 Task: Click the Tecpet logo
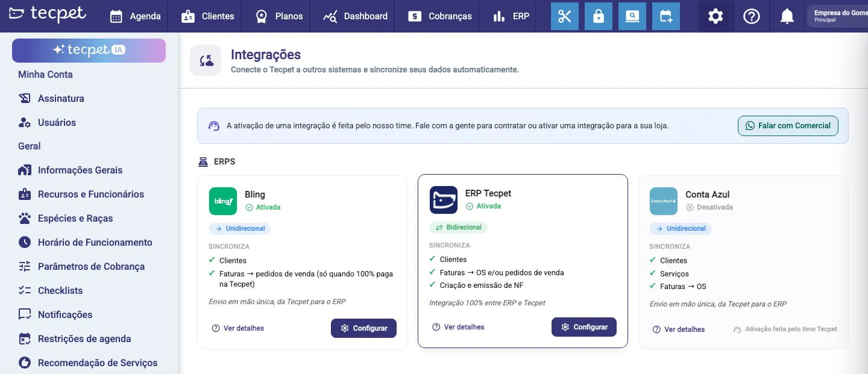coord(48,15)
